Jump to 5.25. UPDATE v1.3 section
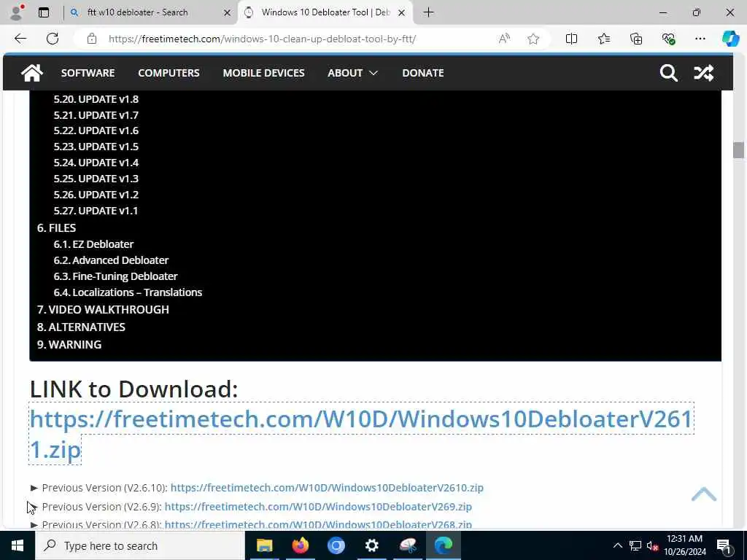 click(x=96, y=179)
